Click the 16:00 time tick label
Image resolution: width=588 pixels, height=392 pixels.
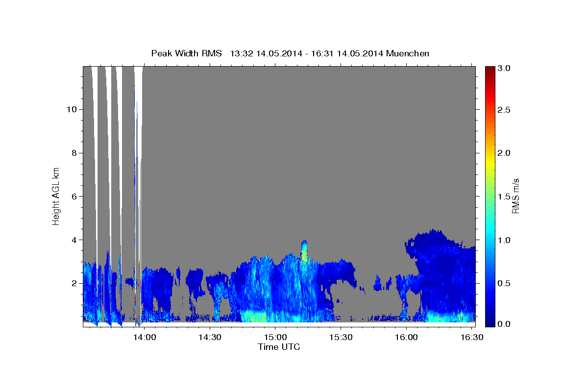pos(406,338)
